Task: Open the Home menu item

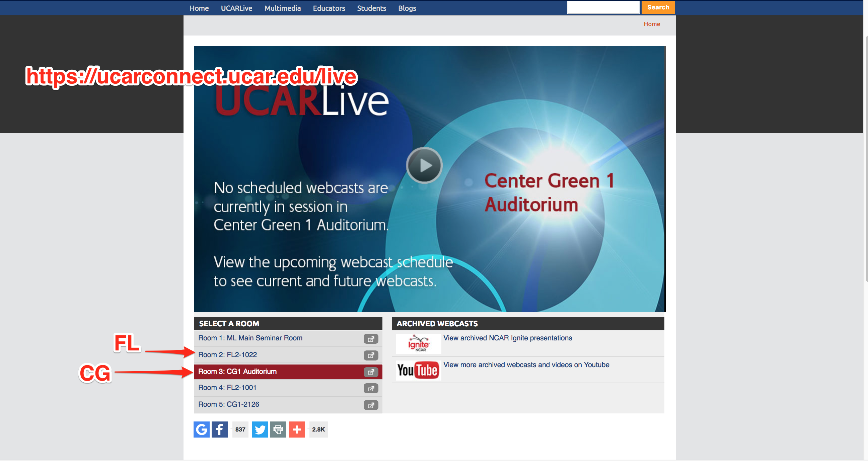Action: click(x=199, y=8)
